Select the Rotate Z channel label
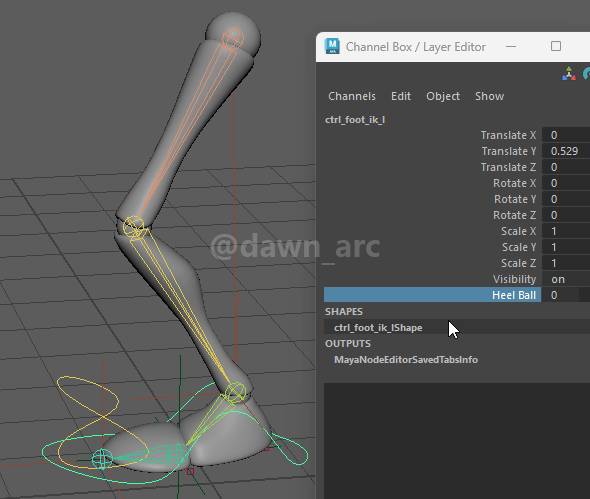The width and height of the screenshot is (590, 499). tap(515, 215)
